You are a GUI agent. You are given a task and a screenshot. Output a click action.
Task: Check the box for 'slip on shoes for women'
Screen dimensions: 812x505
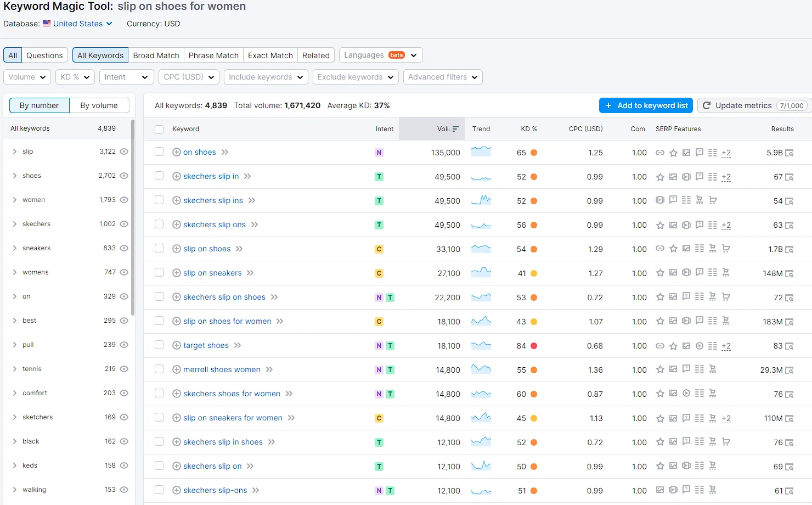pos(159,321)
